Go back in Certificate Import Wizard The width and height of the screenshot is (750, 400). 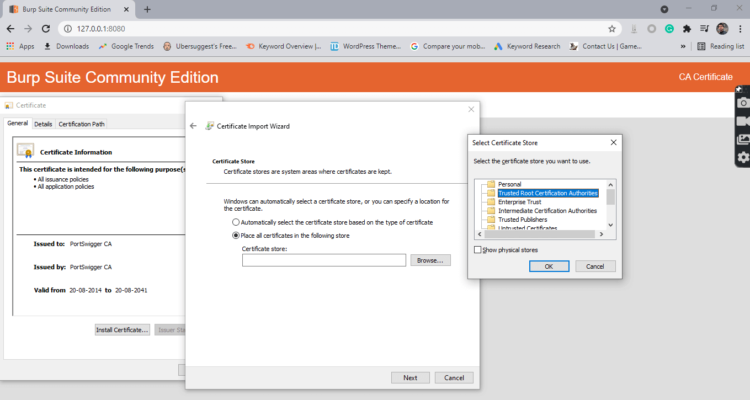193,126
